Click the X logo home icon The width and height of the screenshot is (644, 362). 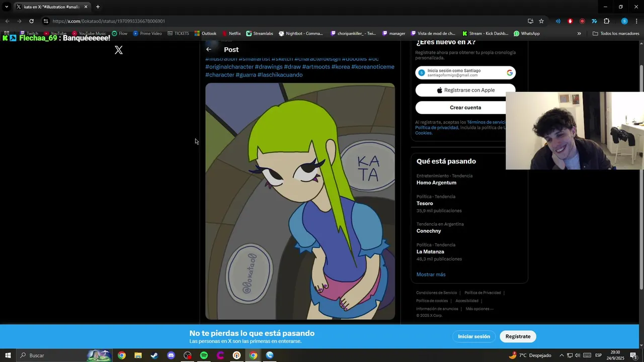pyautogui.click(x=119, y=50)
